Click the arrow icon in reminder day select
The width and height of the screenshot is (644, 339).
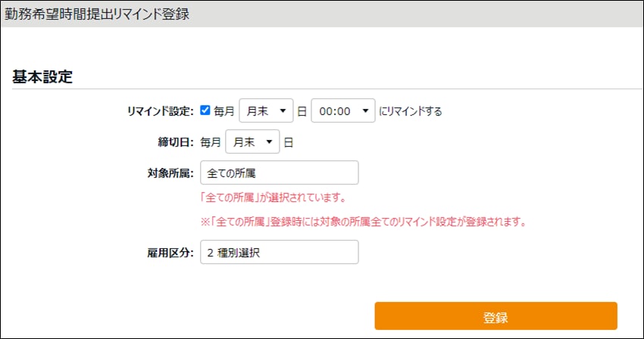[x=283, y=111]
